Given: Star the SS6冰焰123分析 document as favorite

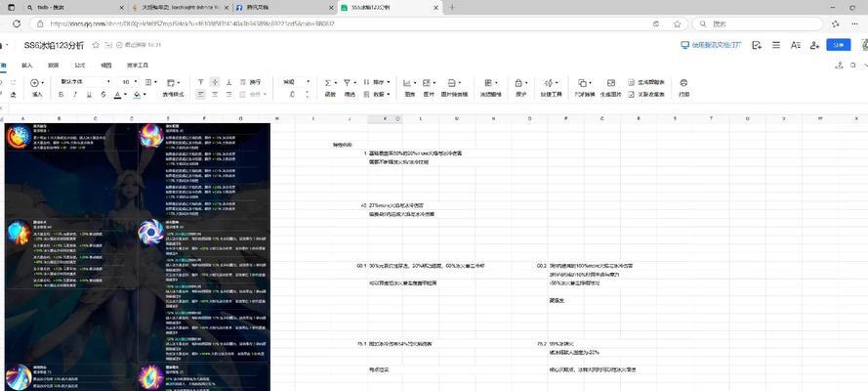Looking at the screenshot, I should (x=96, y=45).
